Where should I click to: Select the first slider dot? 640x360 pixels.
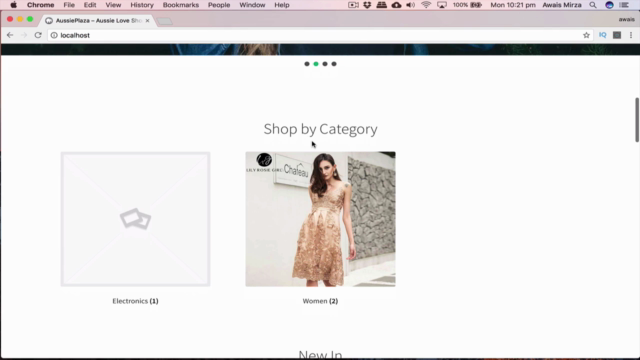point(307,64)
